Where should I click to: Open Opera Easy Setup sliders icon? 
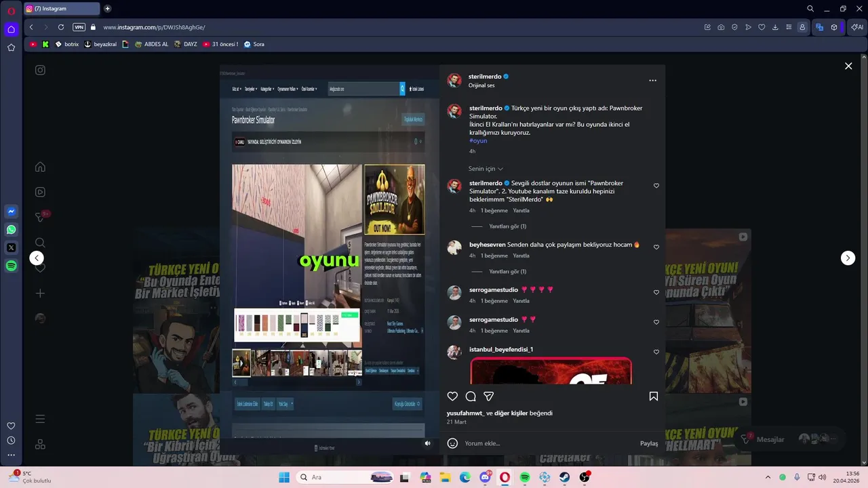click(789, 27)
